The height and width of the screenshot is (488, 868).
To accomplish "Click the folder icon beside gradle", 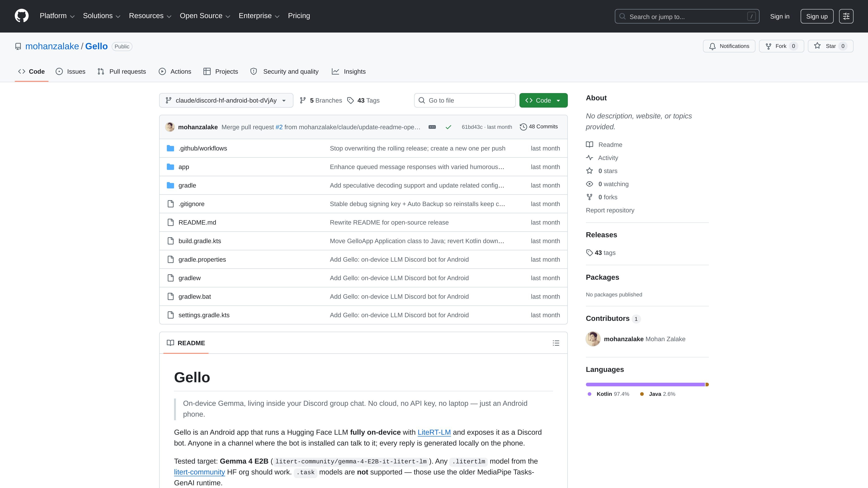I will pyautogui.click(x=170, y=185).
